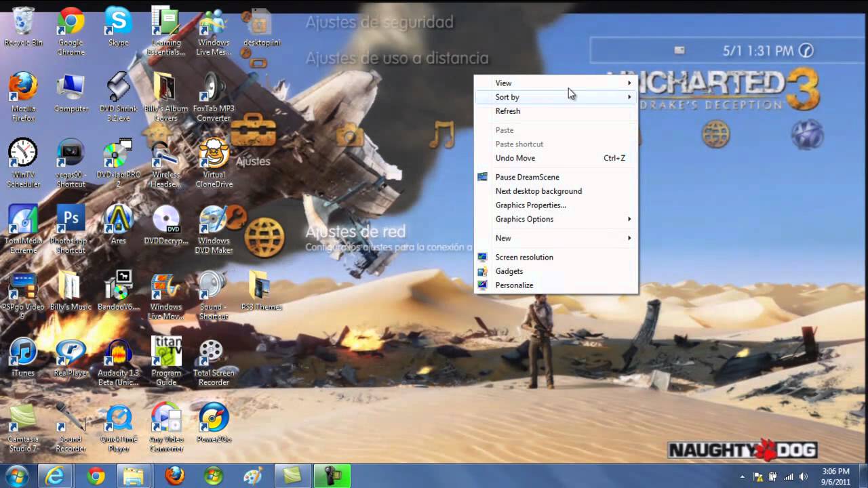The image size is (868, 488).
Task: Select the Audacity 1.3 Beta icon
Action: [118, 362]
